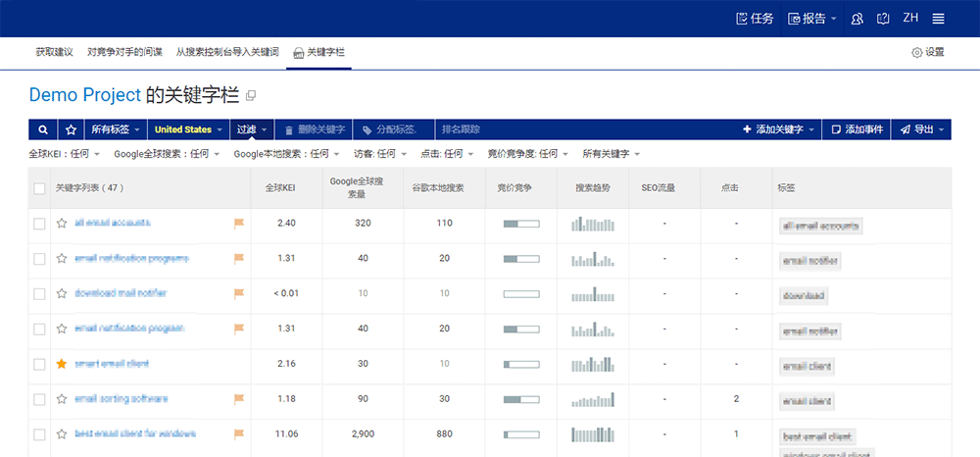Open the 任务 tasks icon in header
The height and width of the screenshot is (457, 980).
(x=755, y=19)
